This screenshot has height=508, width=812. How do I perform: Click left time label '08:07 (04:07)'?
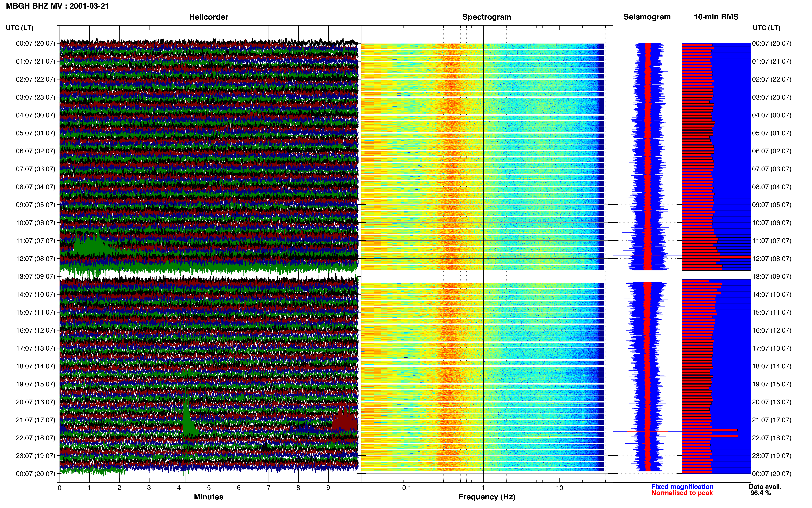point(36,187)
